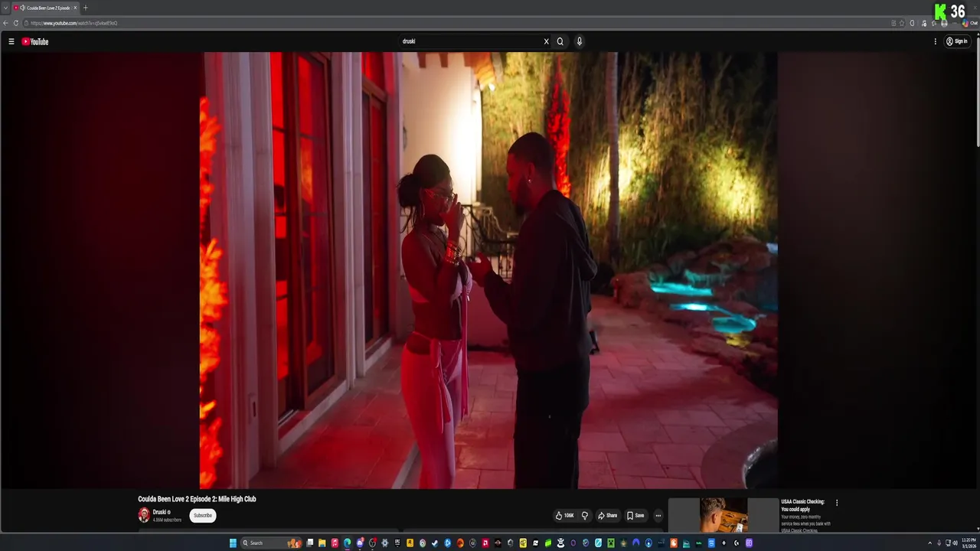The height and width of the screenshot is (551, 980).
Task: Dislike the video
Action: (584, 516)
